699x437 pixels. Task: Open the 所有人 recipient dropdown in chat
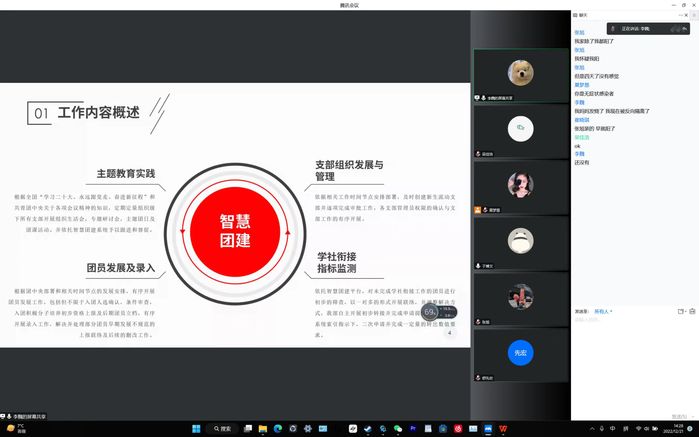603,311
